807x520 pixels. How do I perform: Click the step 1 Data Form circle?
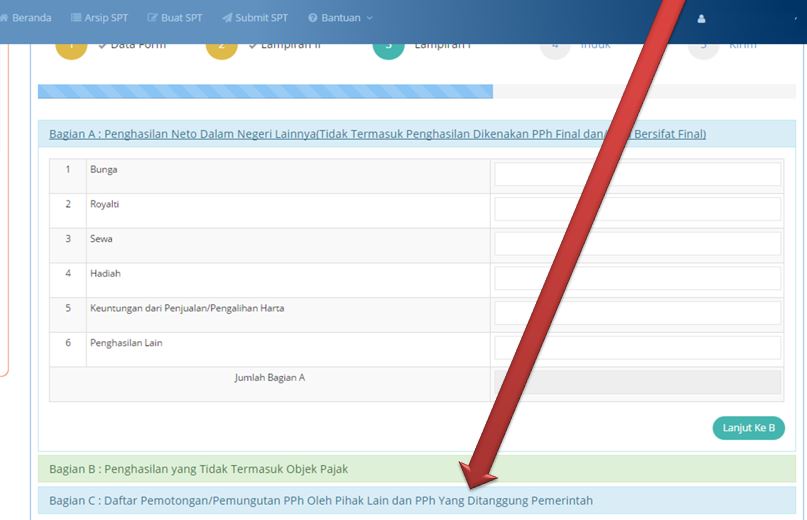72,51
